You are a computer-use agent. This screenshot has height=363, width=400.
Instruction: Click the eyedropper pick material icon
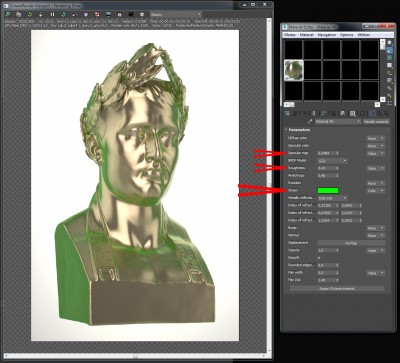pyautogui.click(x=310, y=122)
